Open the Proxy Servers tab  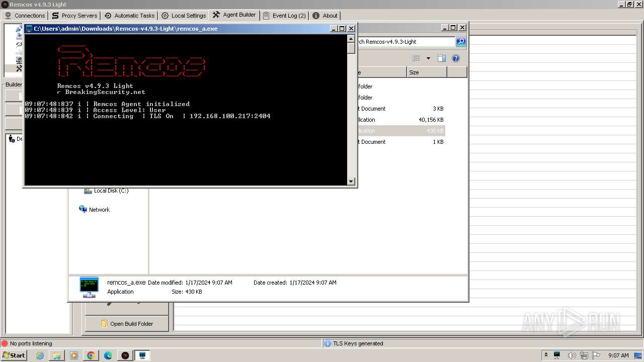74,16
